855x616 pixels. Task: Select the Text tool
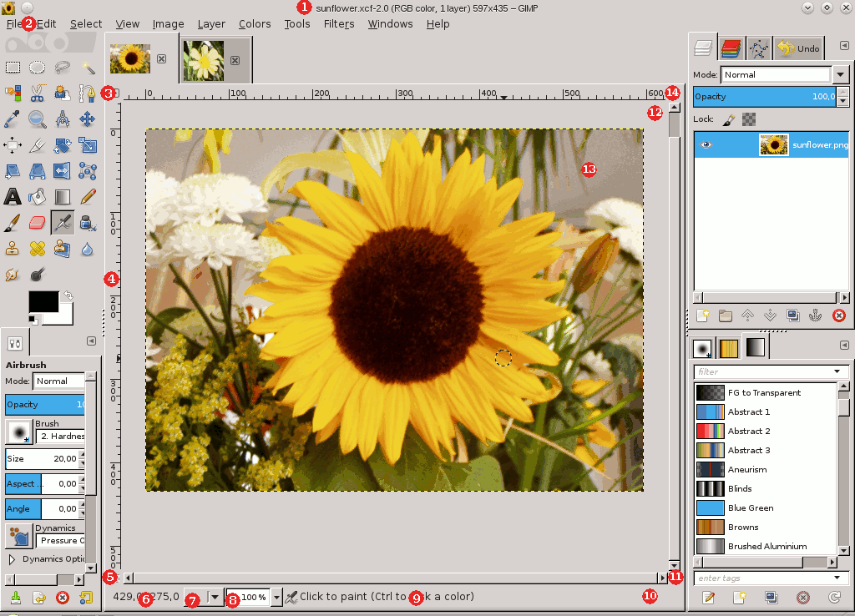click(x=13, y=196)
